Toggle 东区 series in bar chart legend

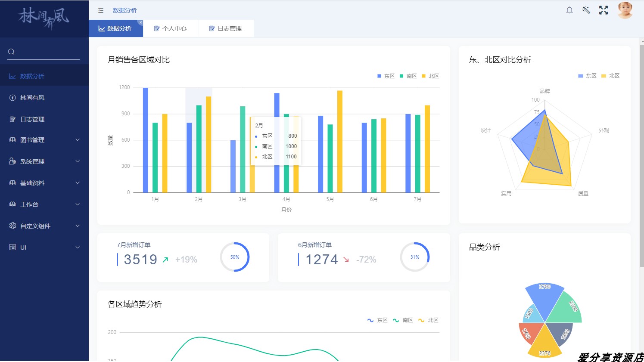point(386,76)
